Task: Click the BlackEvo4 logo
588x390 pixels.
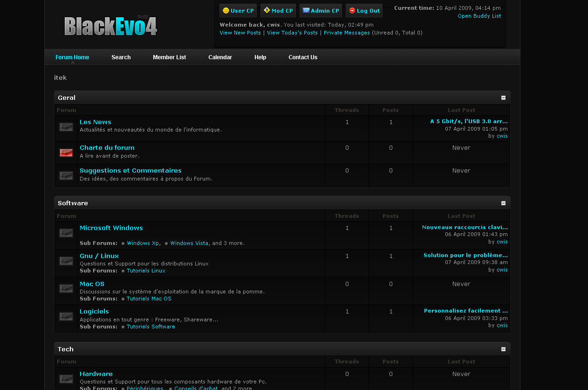Action: [110, 26]
